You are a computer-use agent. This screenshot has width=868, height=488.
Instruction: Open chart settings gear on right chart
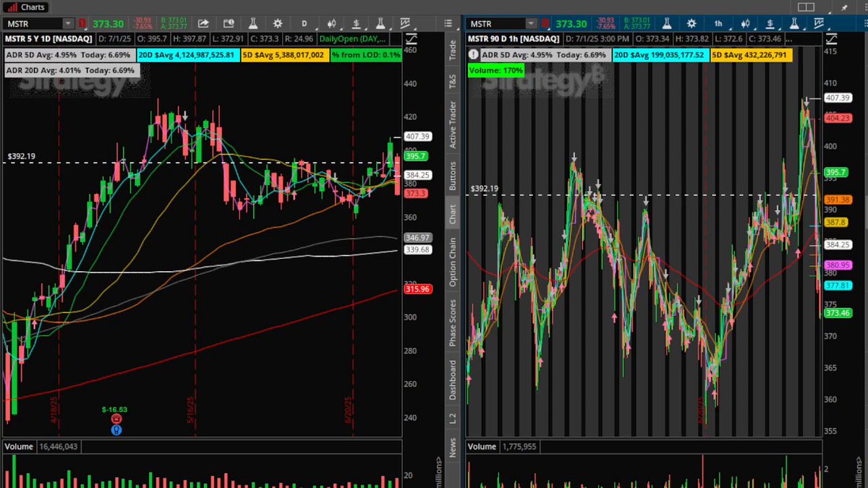pos(692,23)
